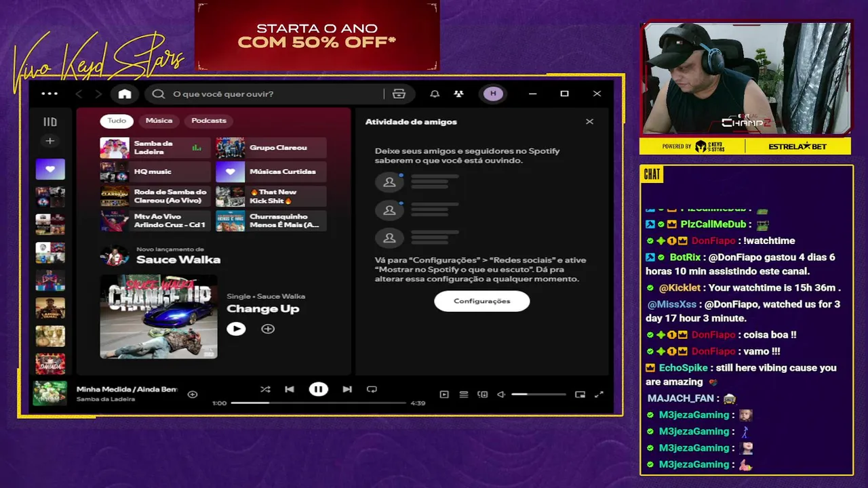The width and height of the screenshot is (868, 488).
Task: Adjust the volume slider
Action: [538, 394]
